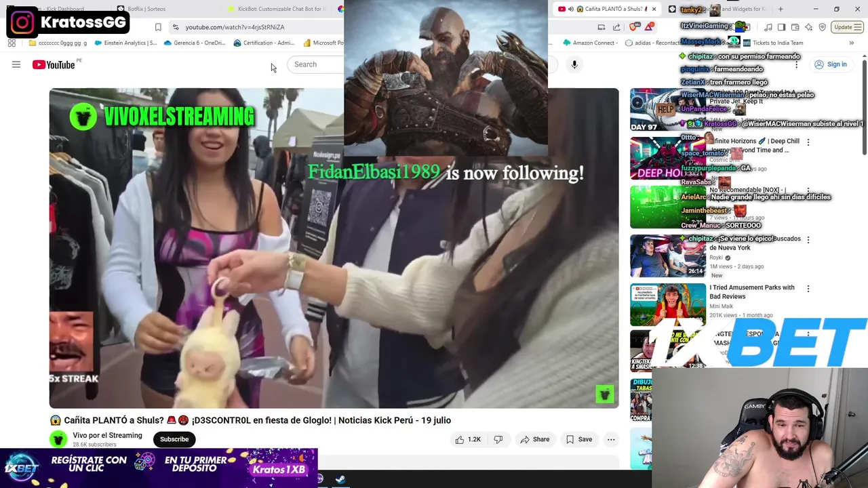Open the cccccccc 0ggg gg g bookmark folder
The width and height of the screenshot is (868, 488).
coord(58,43)
